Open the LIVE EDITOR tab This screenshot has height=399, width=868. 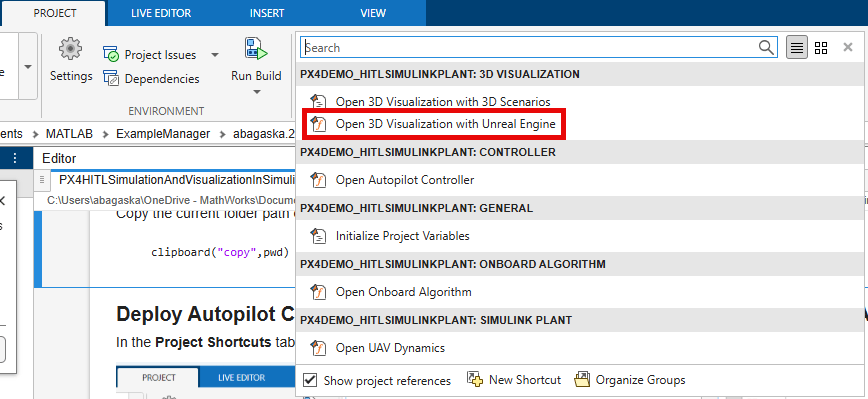[x=161, y=13]
